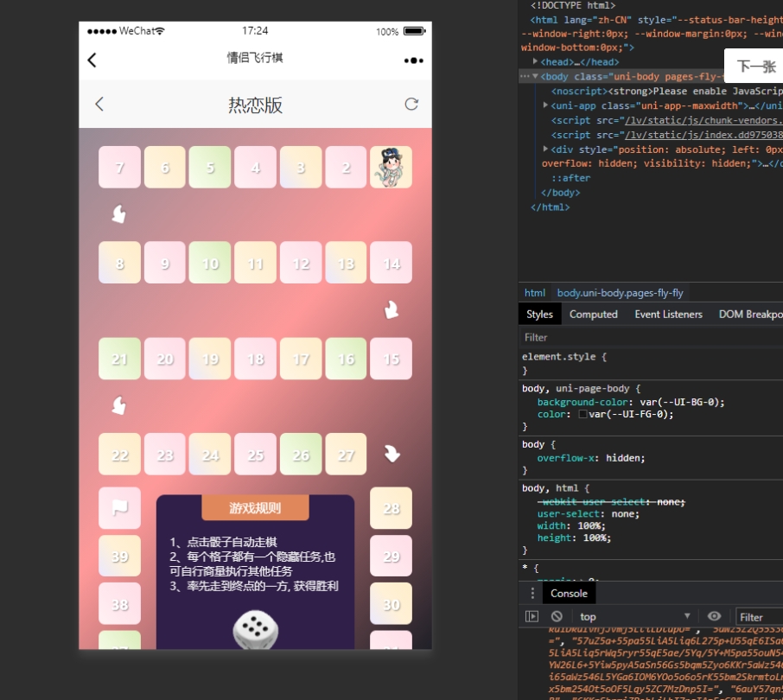Open the top context dropdown in console
This screenshot has height=700, width=783.
coord(635,616)
